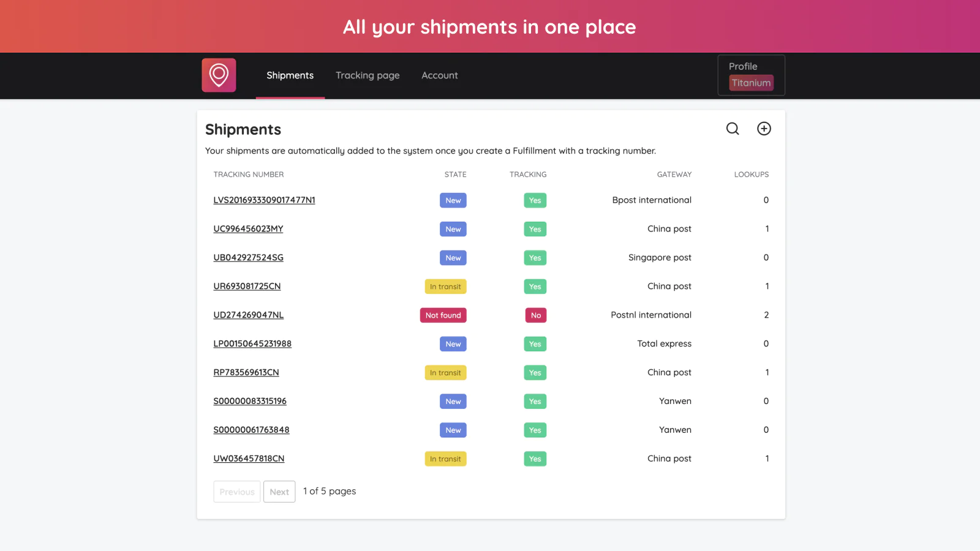The width and height of the screenshot is (980, 551).
Task: Click the TRACKING NUMBER column header
Action: point(249,174)
